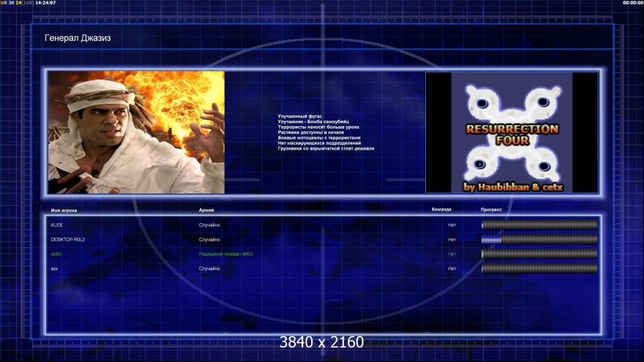
Task: Click the General Juhziz portrait image
Action: (137, 132)
